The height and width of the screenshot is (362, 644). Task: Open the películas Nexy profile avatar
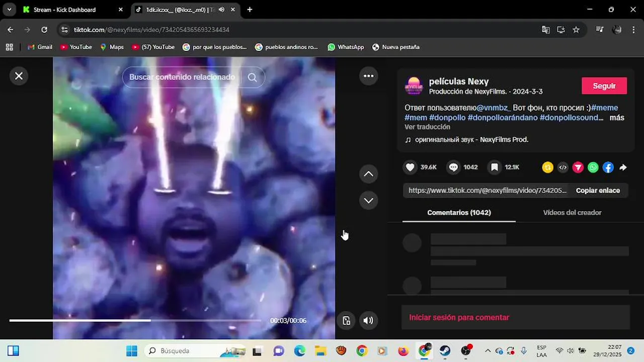point(414,86)
